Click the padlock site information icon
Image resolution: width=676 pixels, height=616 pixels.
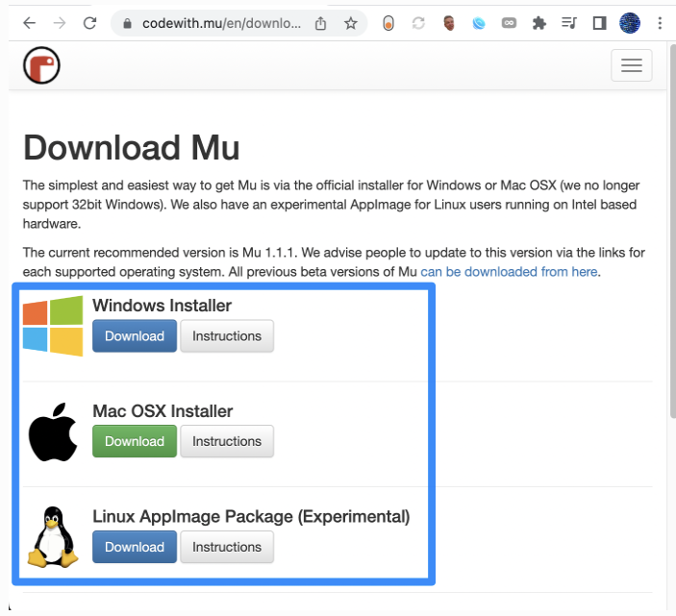click(x=126, y=23)
